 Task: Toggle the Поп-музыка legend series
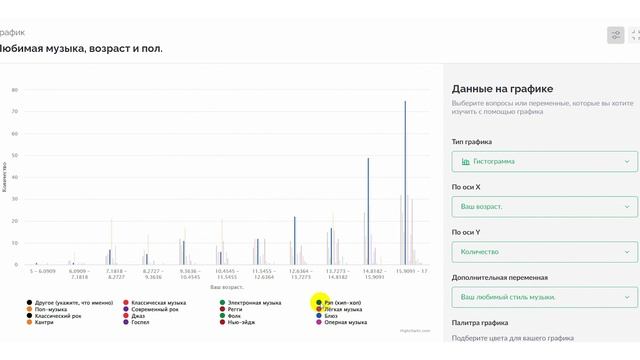(x=47, y=309)
